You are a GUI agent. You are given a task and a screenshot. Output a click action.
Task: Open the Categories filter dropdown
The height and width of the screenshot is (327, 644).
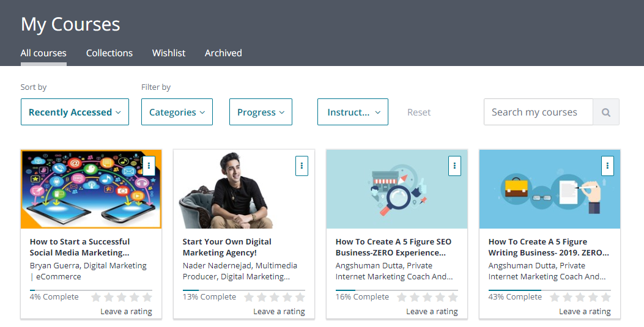[x=177, y=112]
